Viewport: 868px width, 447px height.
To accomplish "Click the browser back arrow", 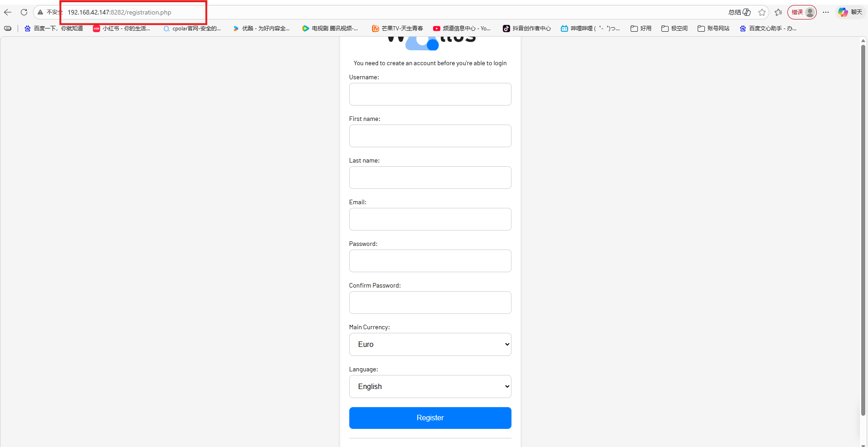I will pyautogui.click(x=8, y=12).
